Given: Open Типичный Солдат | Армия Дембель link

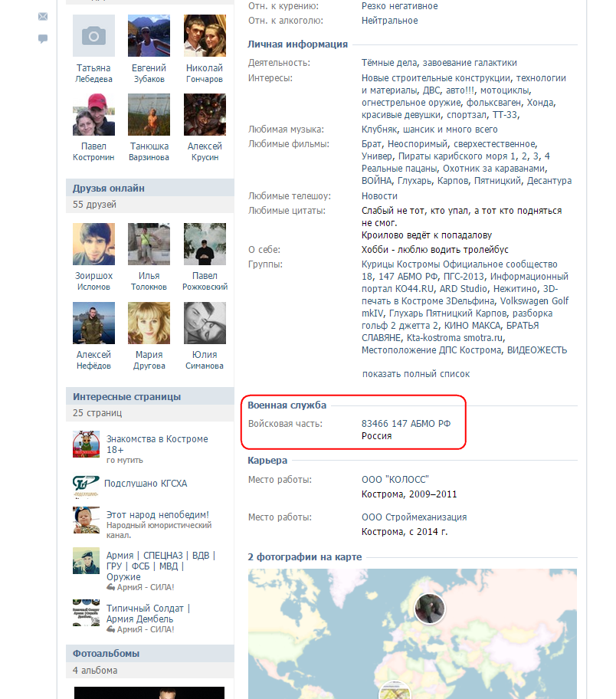Looking at the screenshot, I should pyautogui.click(x=148, y=614).
